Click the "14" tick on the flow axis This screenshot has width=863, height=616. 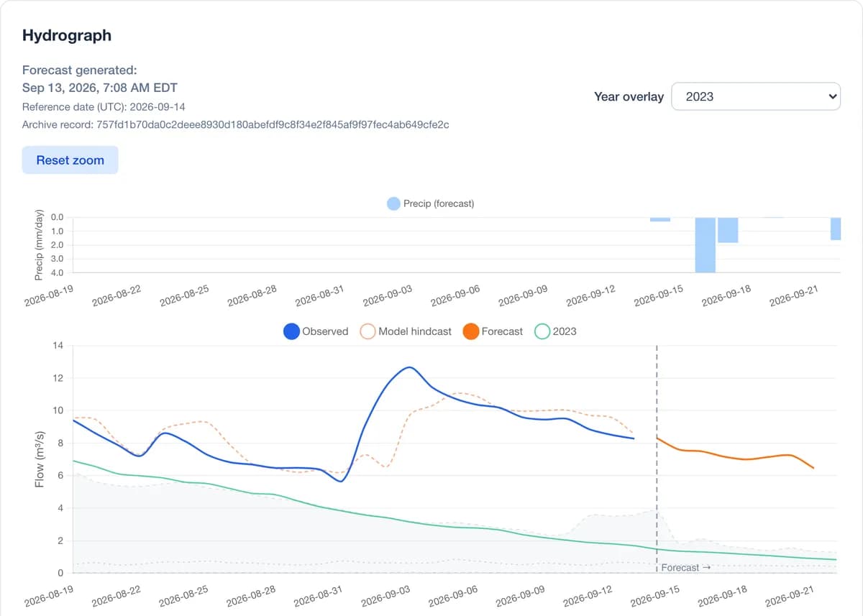(x=58, y=346)
